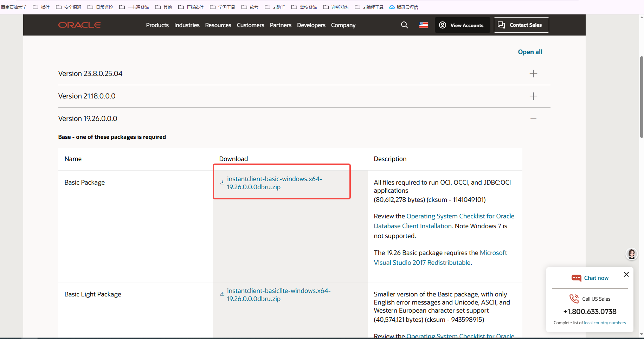Close the Chat now popup
644x339 pixels.
click(x=626, y=274)
